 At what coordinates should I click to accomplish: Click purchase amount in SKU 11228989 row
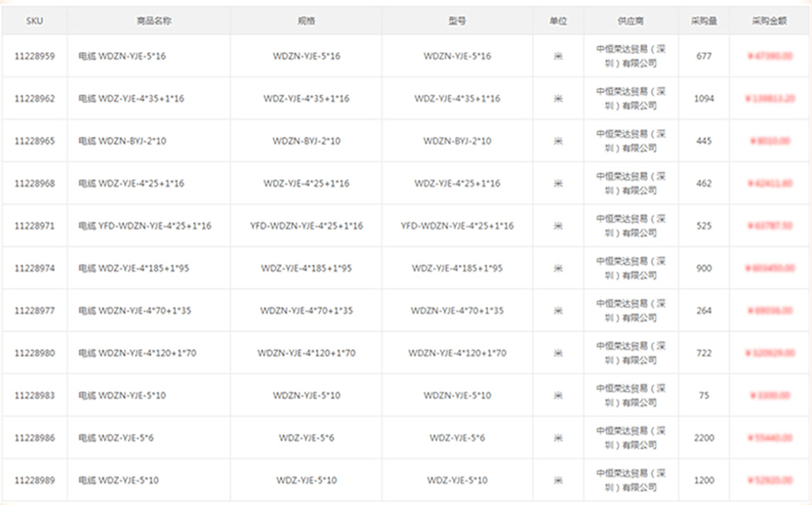click(769, 480)
